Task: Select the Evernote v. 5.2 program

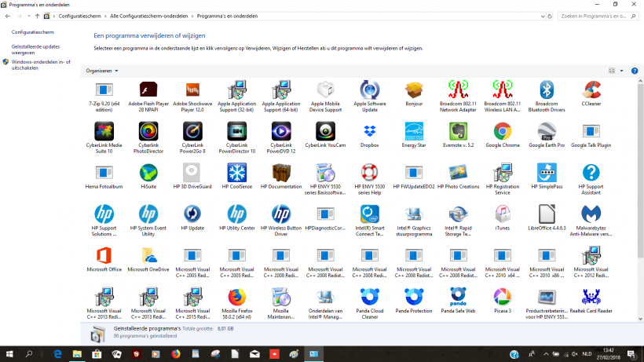Action: click(458, 131)
